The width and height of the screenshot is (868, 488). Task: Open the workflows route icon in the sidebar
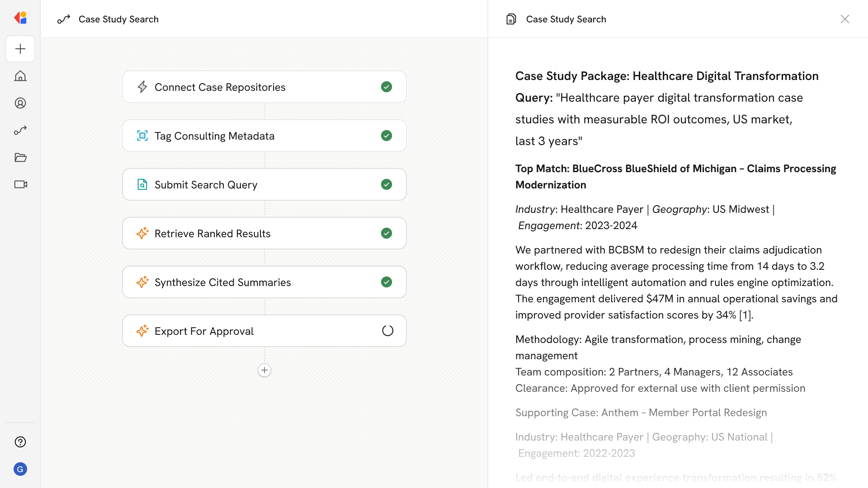20,130
